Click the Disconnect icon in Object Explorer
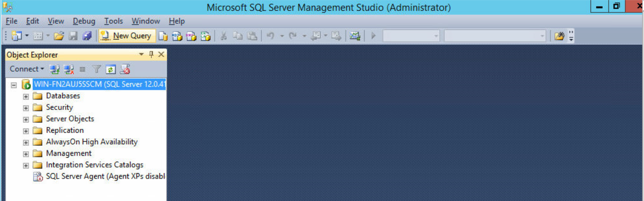The height and width of the screenshot is (201, 644). [x=69, y=69]
